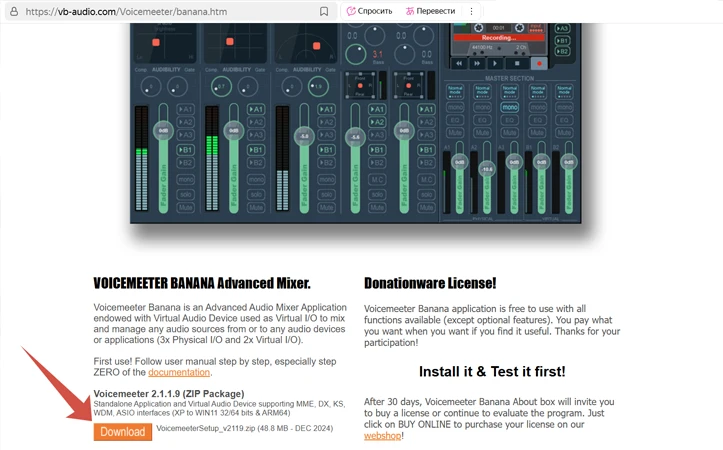Click the 'VoicemeeterSetup_v2119.zip (48.8 MB - DEC 2024)' text

244,428
